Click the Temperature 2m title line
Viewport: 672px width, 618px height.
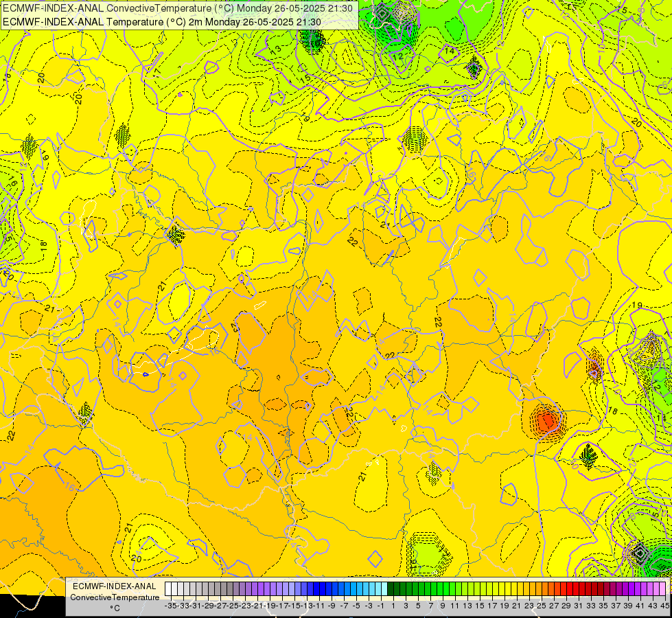[162, 22]
